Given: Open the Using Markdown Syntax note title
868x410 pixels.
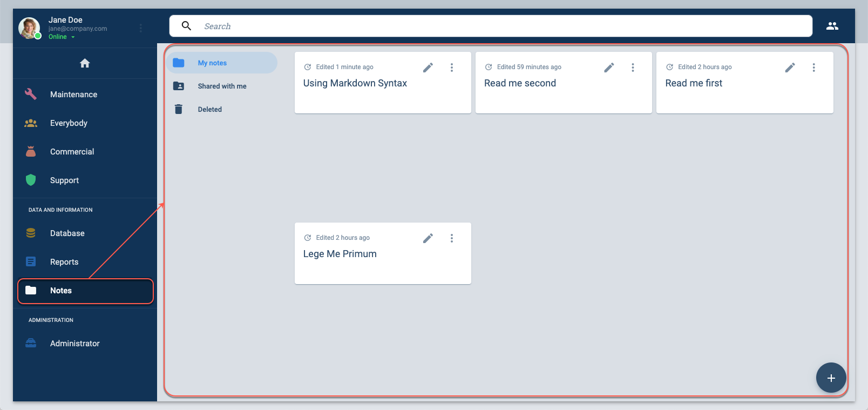Looking at the screenshot, I should [355, 83].
